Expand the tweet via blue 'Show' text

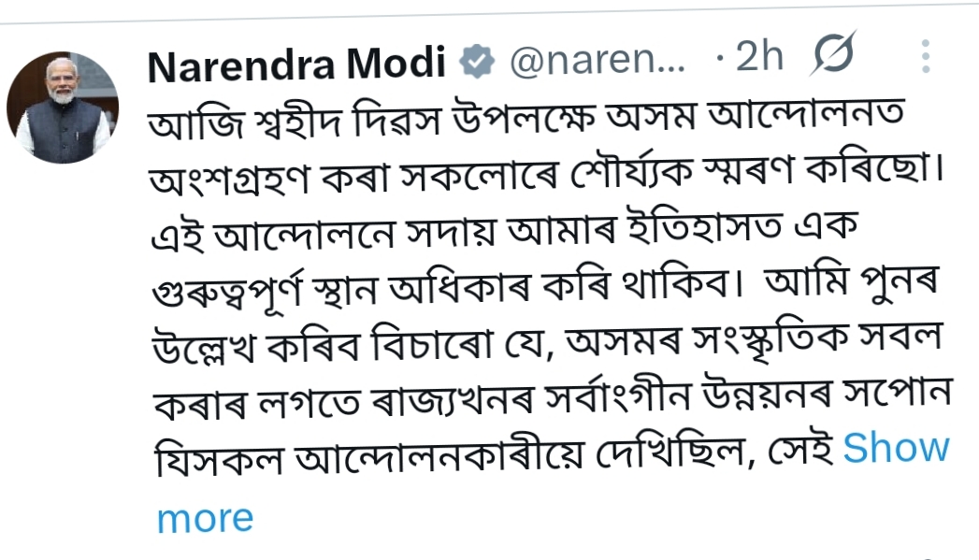point(896,449)
